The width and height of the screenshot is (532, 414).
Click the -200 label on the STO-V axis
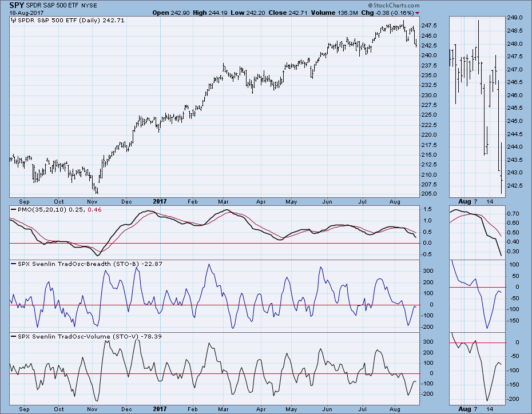click(x=427, y=394)
